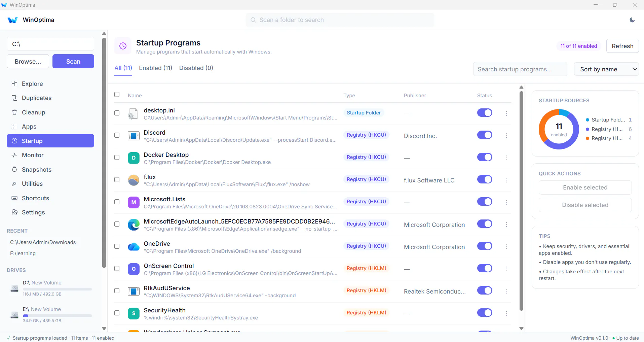Focus the Search startup programs field
Viewport: 644px width, 342px height.
[520, 69]
